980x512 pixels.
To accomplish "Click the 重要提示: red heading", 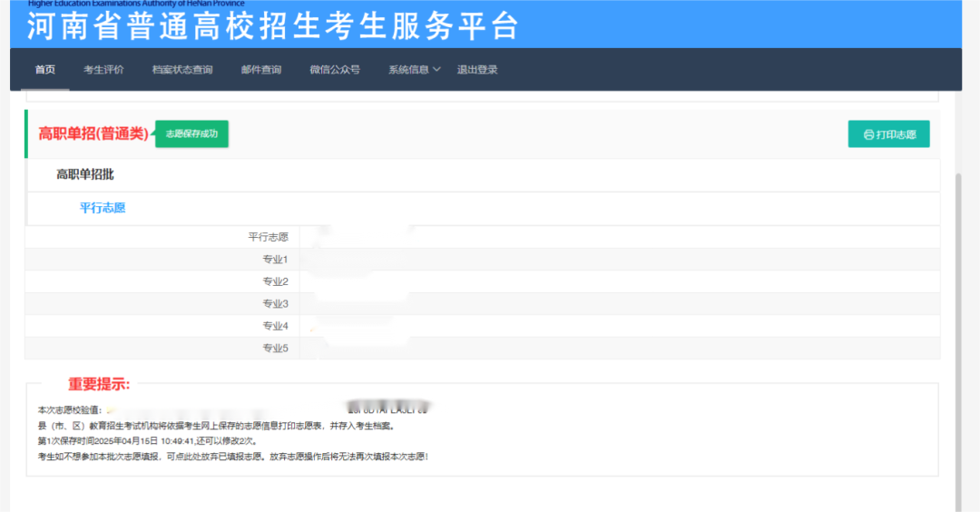I will tap(99, 385).
